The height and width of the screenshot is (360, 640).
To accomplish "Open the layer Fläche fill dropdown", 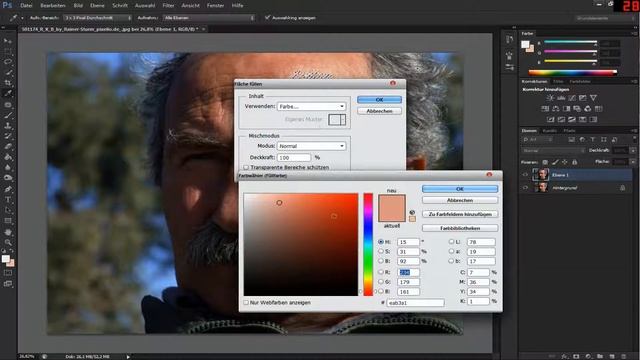I will pos(633,162).
